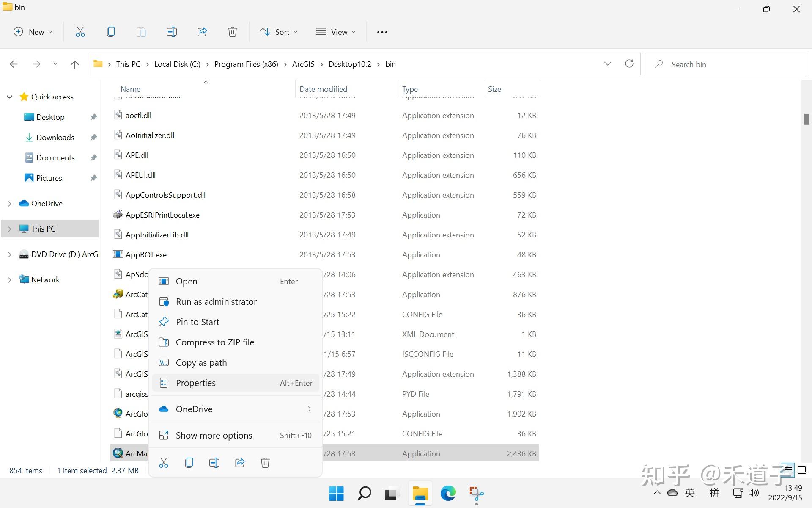Paste clipboard contents using the toolbar paste icon
Image resolution: width=812 pixels, height=508 pixels.
(141, 31)
